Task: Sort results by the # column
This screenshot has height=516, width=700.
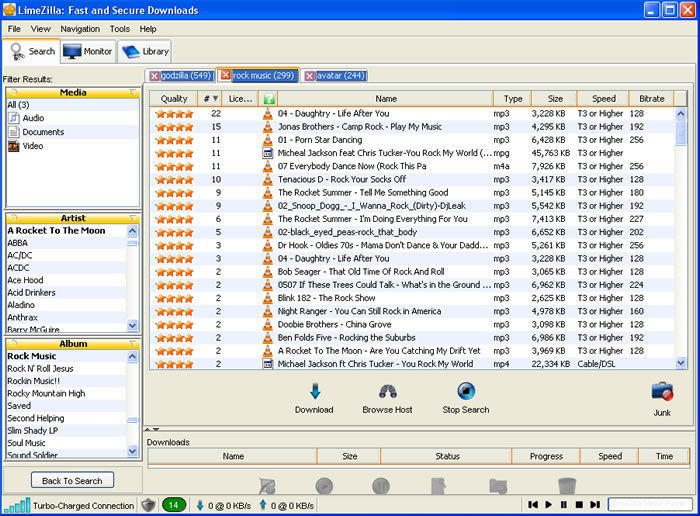Action: coord(211,99)
